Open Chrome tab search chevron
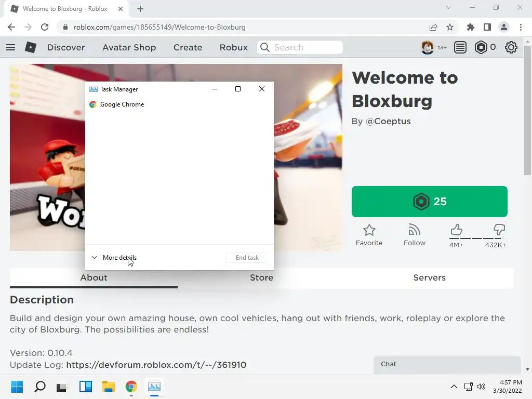Screen dimensions: 532x399 tap(448, 7)
